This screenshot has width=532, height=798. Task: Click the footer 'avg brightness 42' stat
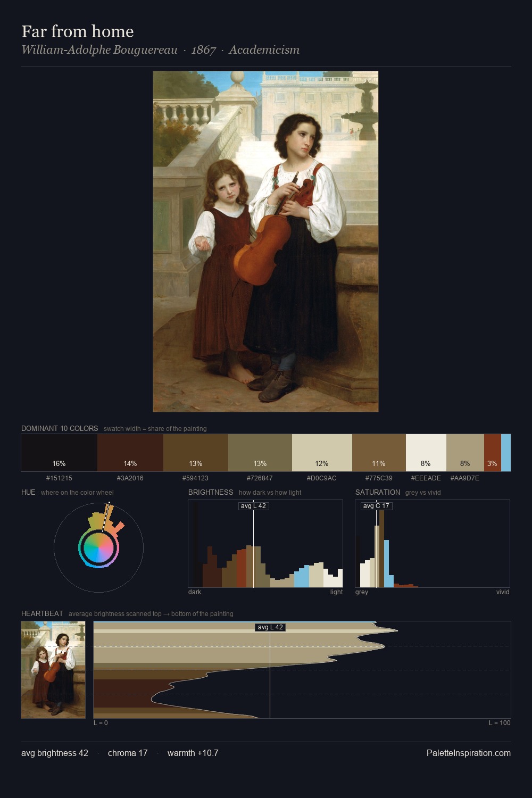[x=55, y=753]
